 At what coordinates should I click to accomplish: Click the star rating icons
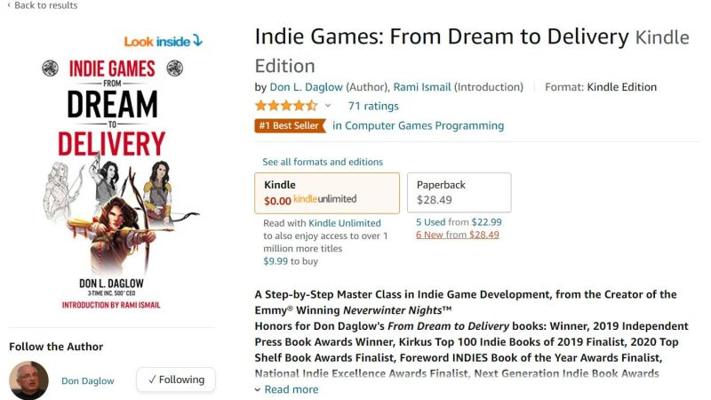(286, 105)
